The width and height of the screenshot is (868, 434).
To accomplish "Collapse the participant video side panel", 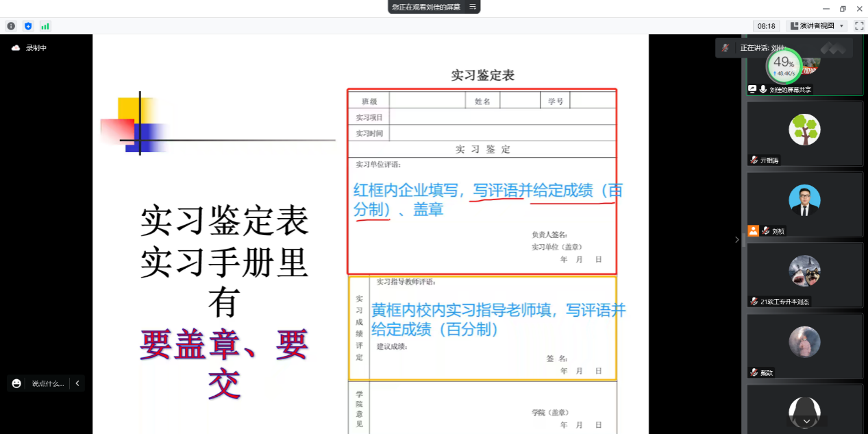I will (x=737, y=239).
